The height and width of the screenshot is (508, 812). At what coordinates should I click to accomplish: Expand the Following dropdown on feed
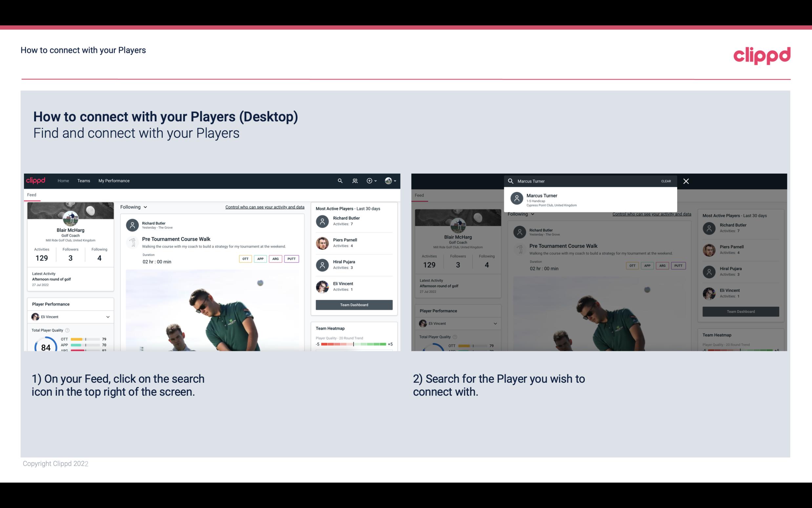[134, 207]
